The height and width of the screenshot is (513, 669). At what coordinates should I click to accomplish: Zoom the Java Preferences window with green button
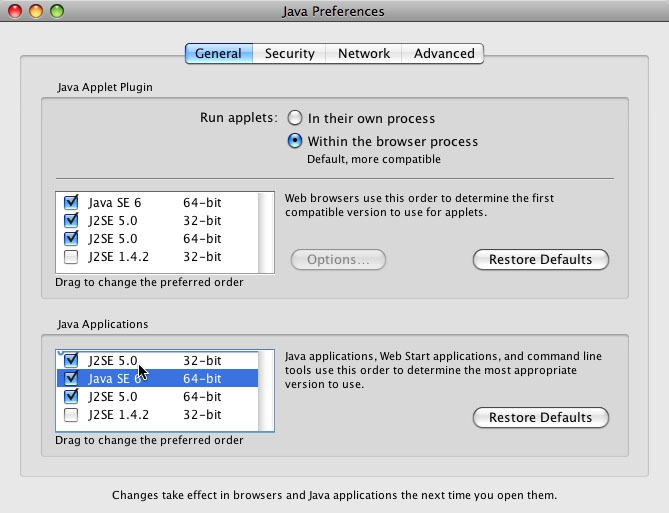point(57,11)
